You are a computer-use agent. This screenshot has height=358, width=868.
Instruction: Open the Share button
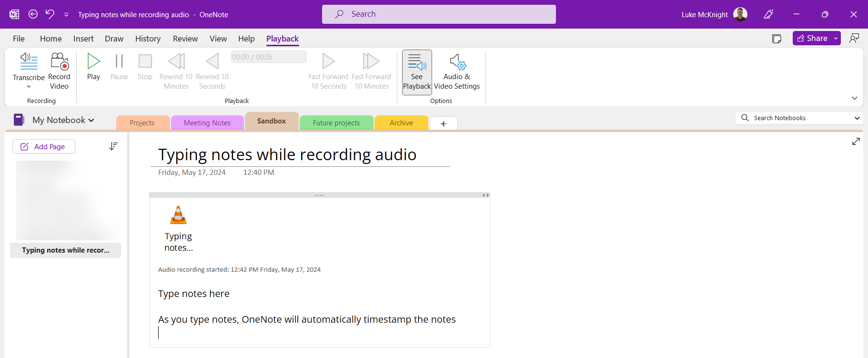click(812, 38)
